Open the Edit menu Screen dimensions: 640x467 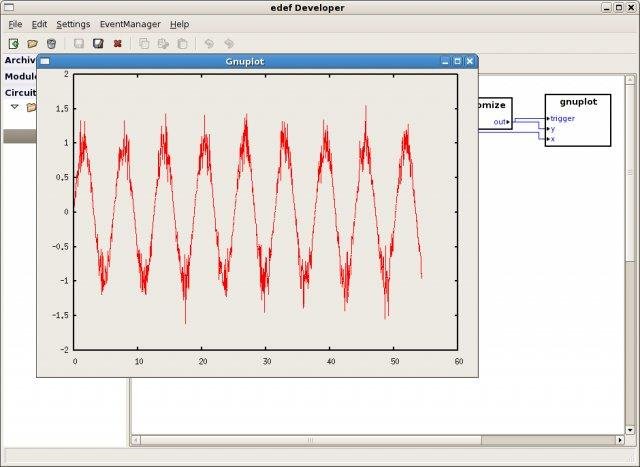tap(39, 24)
